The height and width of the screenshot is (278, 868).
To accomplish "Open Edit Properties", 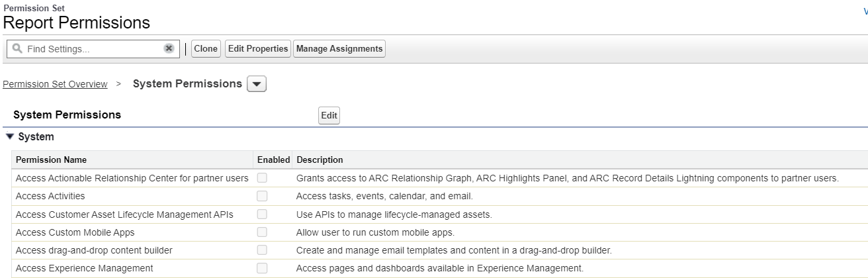I will (x=258, y=49).
